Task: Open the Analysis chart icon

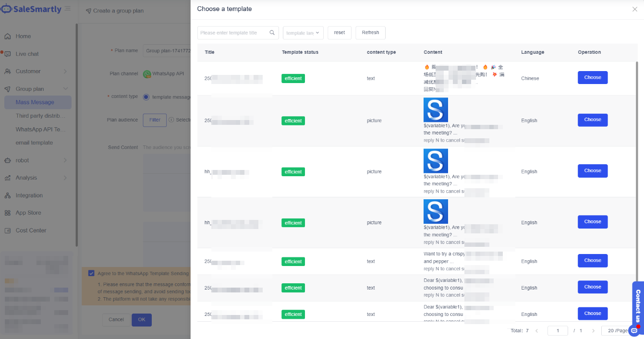Action: point(8,178)
